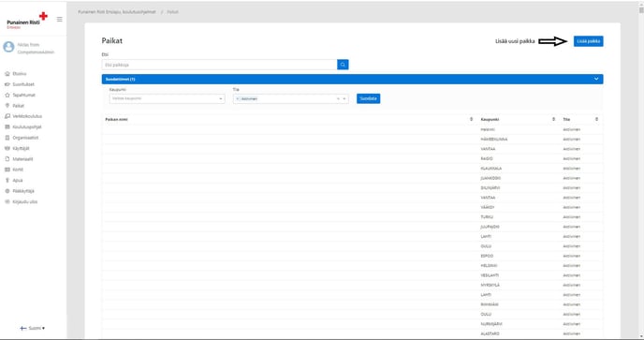644x340 pixels.
Task: Click the card icon beside Kortit
Action: pos(7,170)
